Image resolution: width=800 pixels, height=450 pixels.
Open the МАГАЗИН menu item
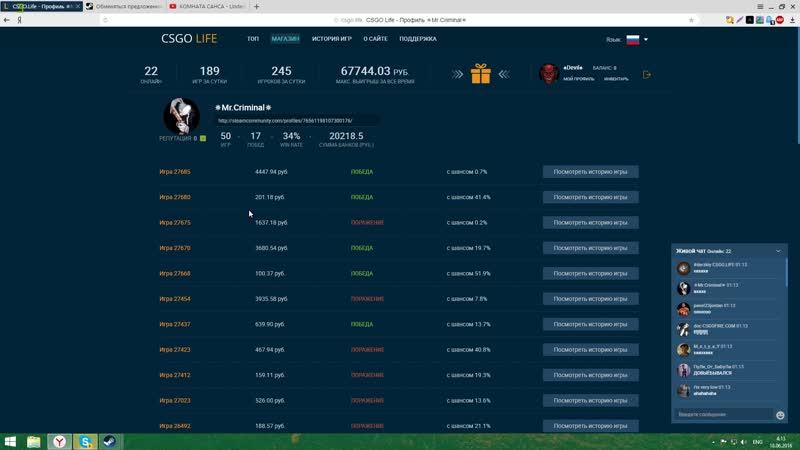tap(285, 39)
